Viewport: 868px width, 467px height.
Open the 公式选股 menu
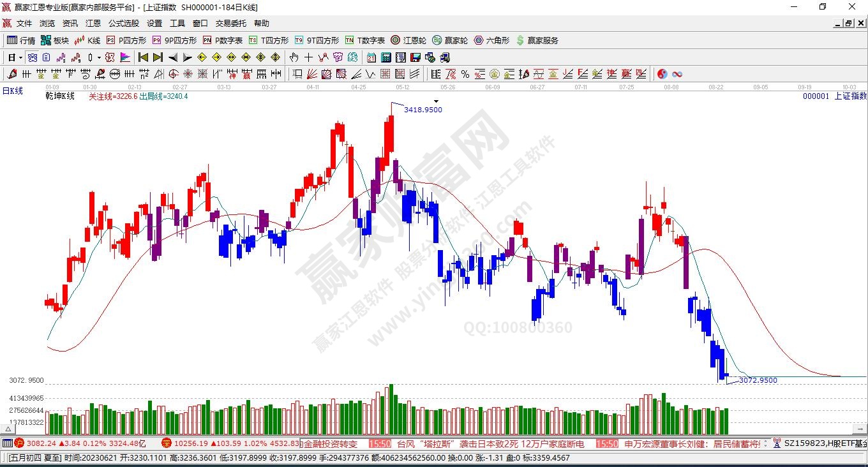123,24
